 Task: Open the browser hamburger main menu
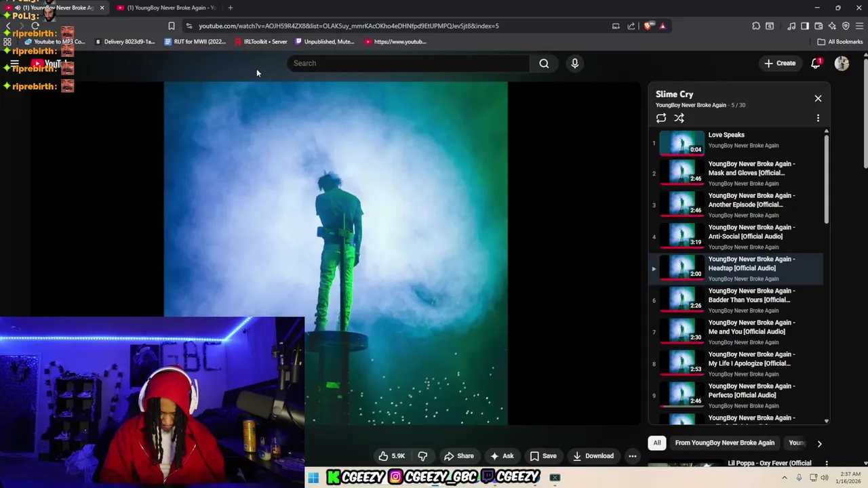tap(859, 26)
